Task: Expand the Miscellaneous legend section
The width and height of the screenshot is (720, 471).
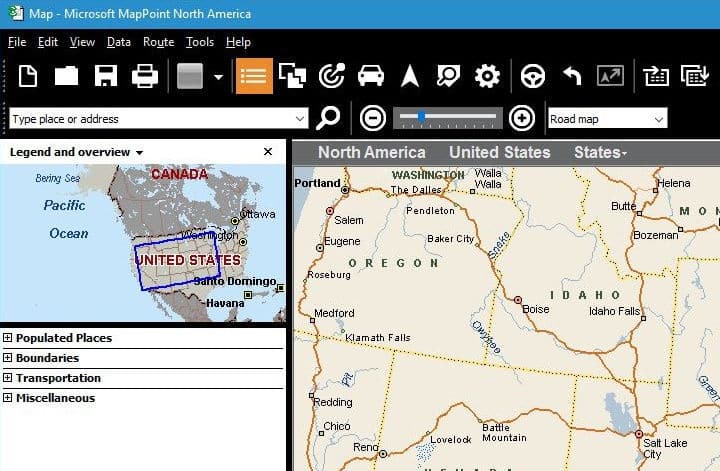Action: click(7, 398)
